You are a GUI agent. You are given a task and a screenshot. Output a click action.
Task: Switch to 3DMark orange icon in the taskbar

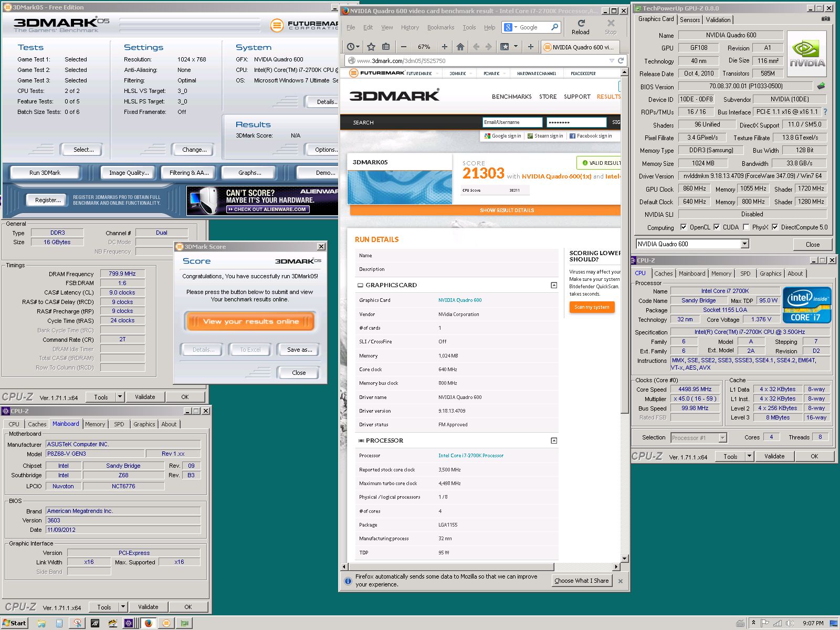click(x=166, y=623)
